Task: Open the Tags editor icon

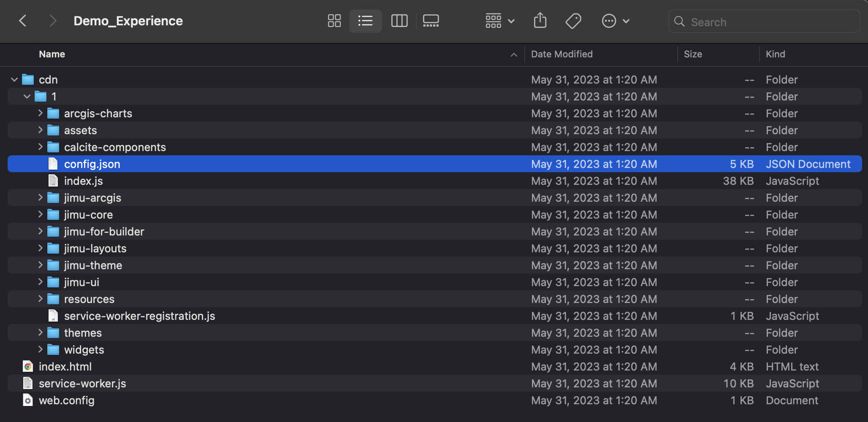Action: click(x=573, y=21)
